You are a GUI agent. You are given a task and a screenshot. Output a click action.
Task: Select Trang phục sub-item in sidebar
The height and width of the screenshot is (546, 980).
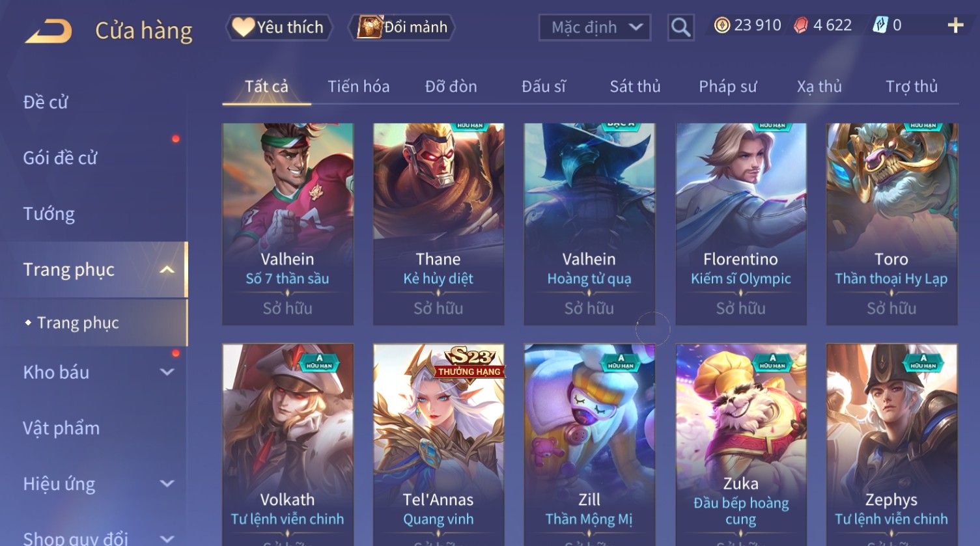coord(78,323)
